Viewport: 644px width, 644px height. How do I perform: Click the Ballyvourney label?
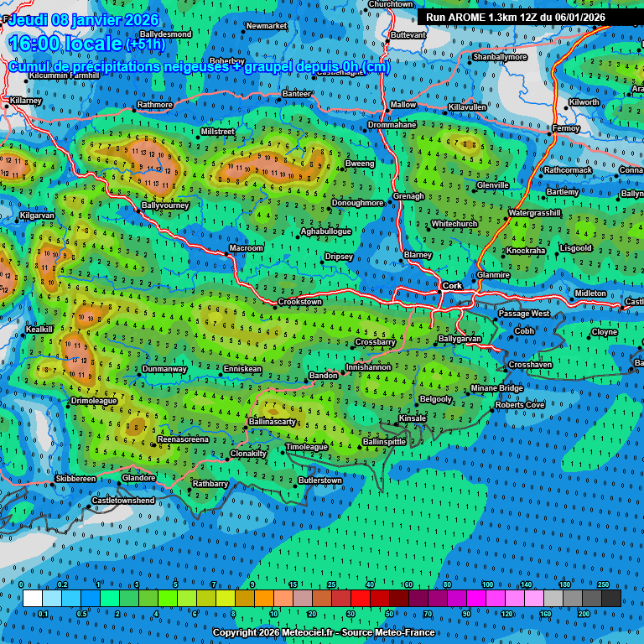[165, 205]
